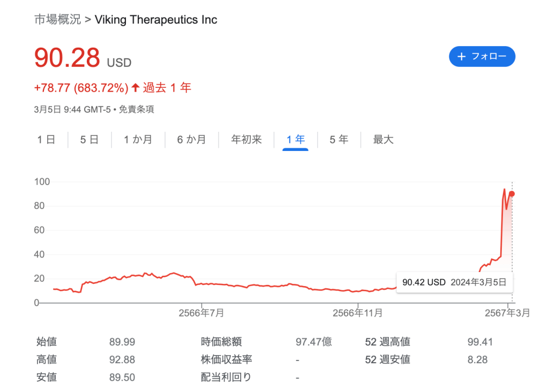The width and height of the screenshot is (548, 392).
Task: Click the red endpoint dot on chart
Action: coord(512,194)
